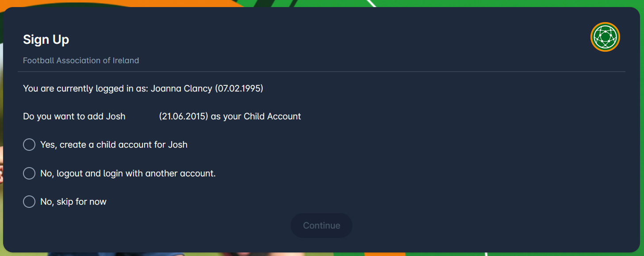Screen dimensions: 644x256
Task: Click the name Joanna Clancy
Action: click(181, 88)
